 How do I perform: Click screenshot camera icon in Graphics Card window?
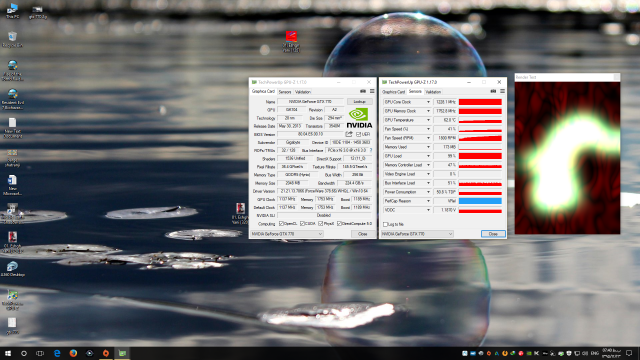click(362, 91)
